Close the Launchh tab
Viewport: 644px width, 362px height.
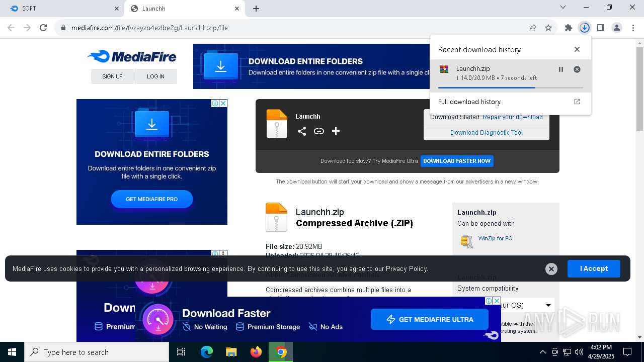click(x=237, y=9)
